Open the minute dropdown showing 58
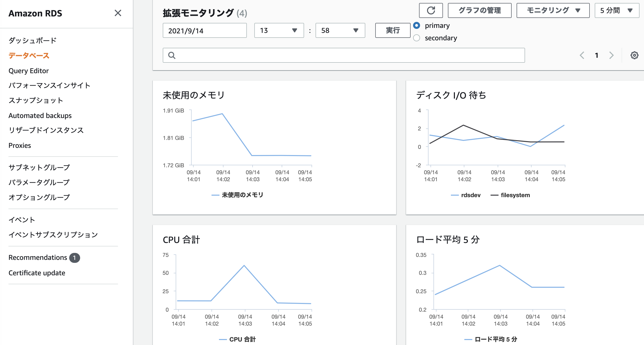The image size is (644, 345). point(340,31)
